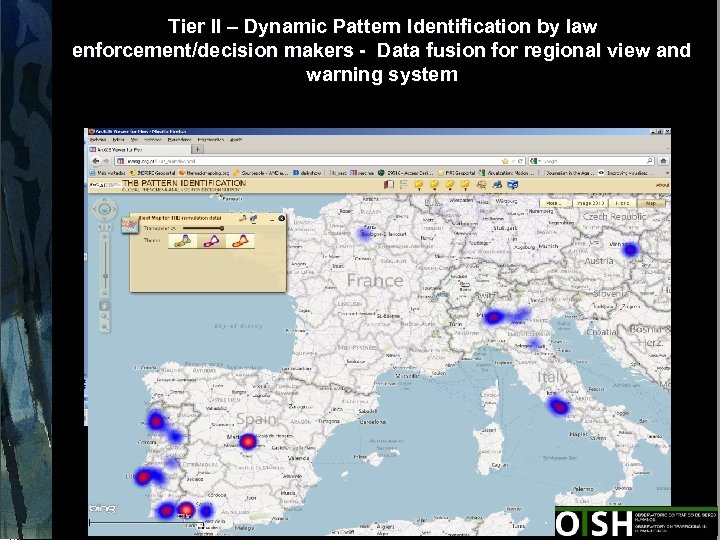Click the reload icon in the address bar
This screenshot has width=720, height=540.
520,161
